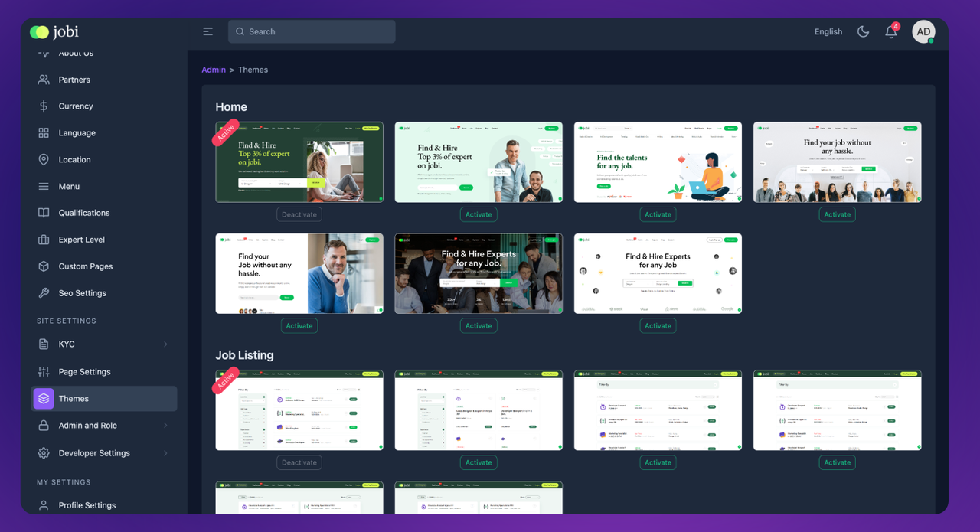
Task: Activate the dark 'Find & Hire Experts' theme
Action: tap(479, 325)
